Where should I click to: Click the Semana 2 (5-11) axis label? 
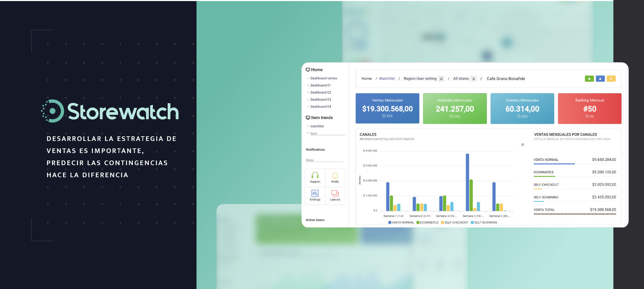pos(420,216)
